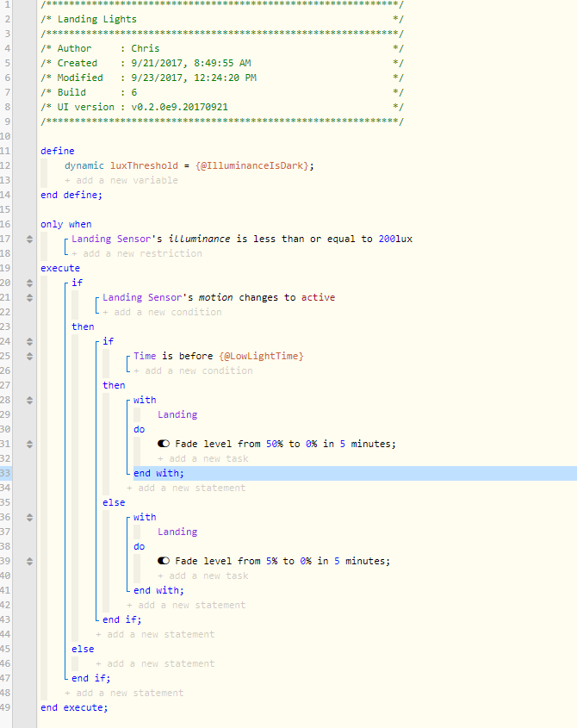This screenshot has width=577, height=728.
Task: Click the 'do' keyword on line 30
Action: point(140,429)
